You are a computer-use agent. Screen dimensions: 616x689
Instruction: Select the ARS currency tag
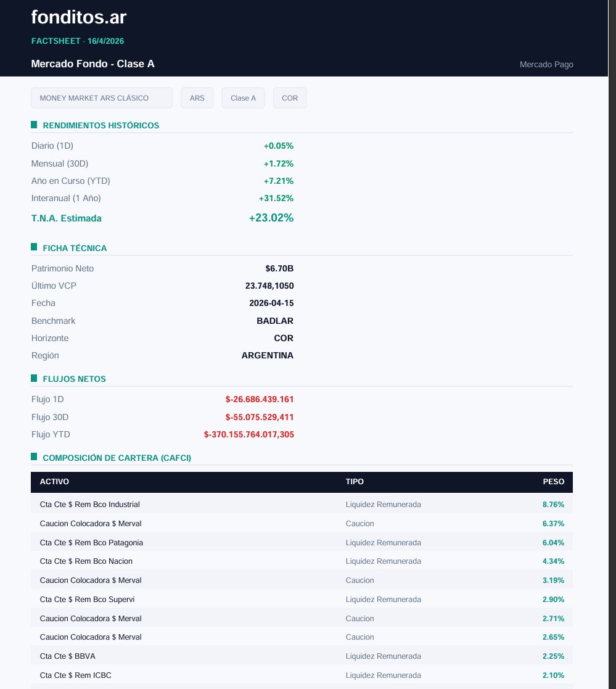click(x=197, y=98)
